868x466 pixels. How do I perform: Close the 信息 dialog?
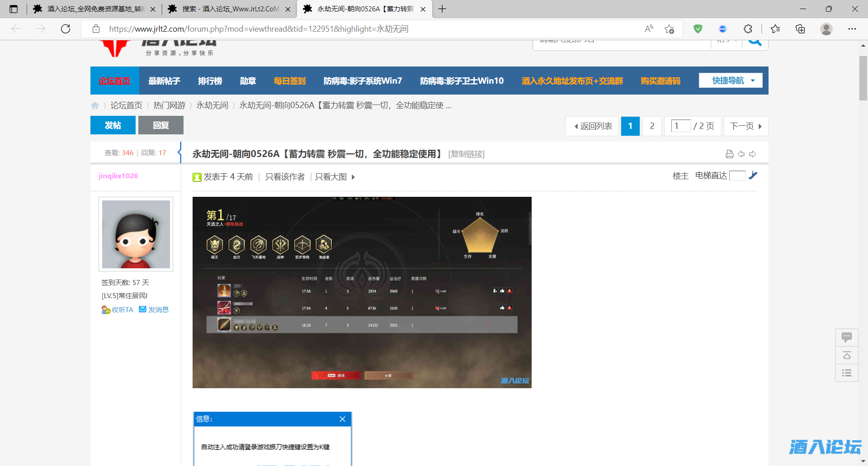pyautogui.click(x=342, y=419)
